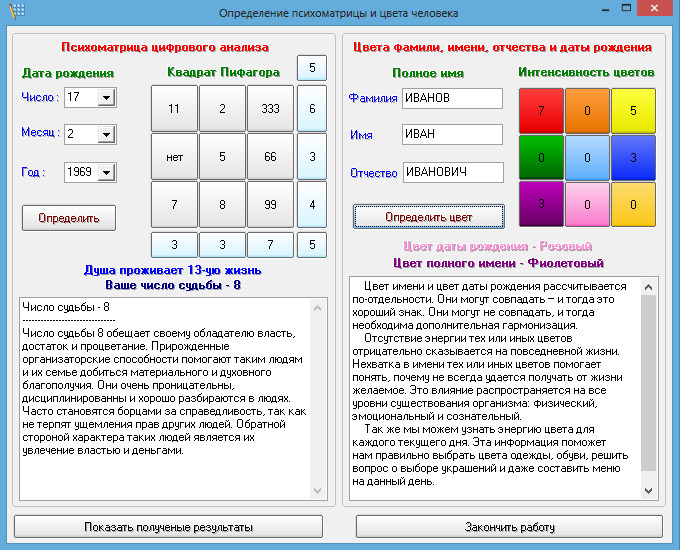
Task: Click Pythagoras square cell 99
Action: (x=270, y=205)
